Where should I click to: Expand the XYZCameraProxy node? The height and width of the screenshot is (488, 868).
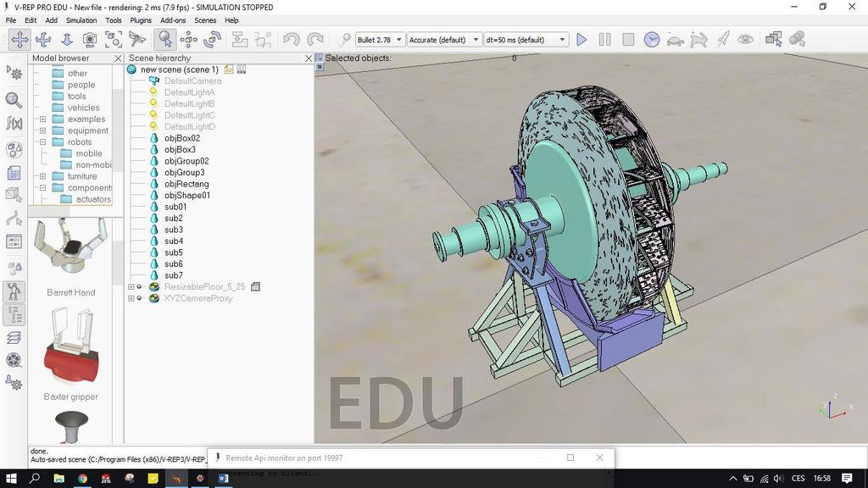[x=131, y=298]
